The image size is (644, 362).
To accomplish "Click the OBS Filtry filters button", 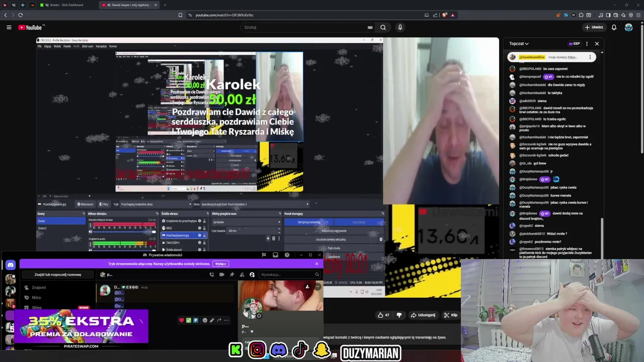I will pos(104,204).
